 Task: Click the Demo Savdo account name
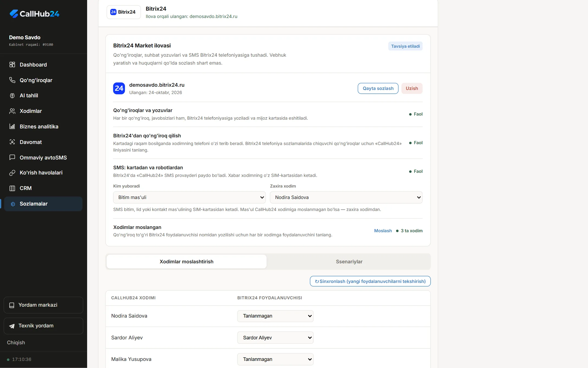[x=25, y=37]
